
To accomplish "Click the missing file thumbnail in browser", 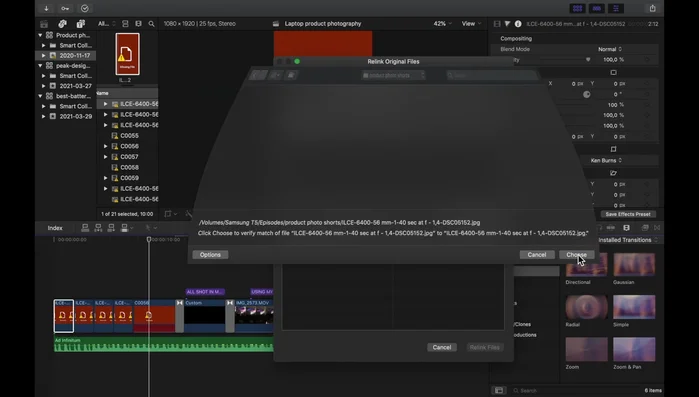I will 127,54.
